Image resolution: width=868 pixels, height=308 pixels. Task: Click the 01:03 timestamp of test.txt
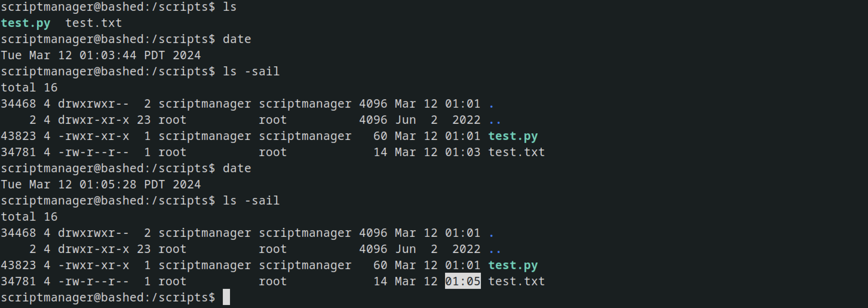[463, 152]
